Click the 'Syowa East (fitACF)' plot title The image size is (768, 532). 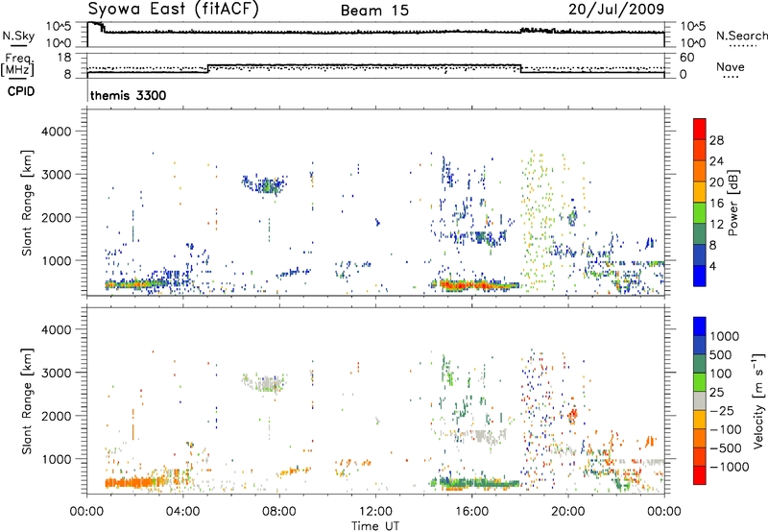click(174, 10)
